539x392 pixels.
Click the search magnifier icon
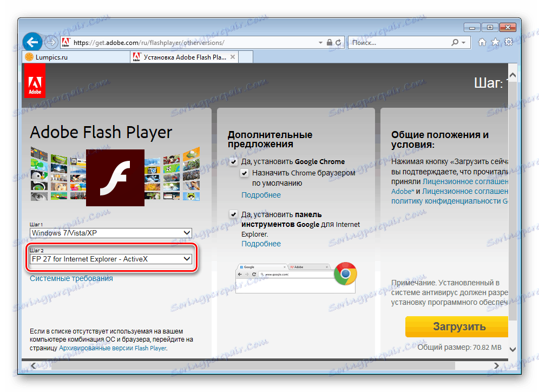tap(455, 42)
